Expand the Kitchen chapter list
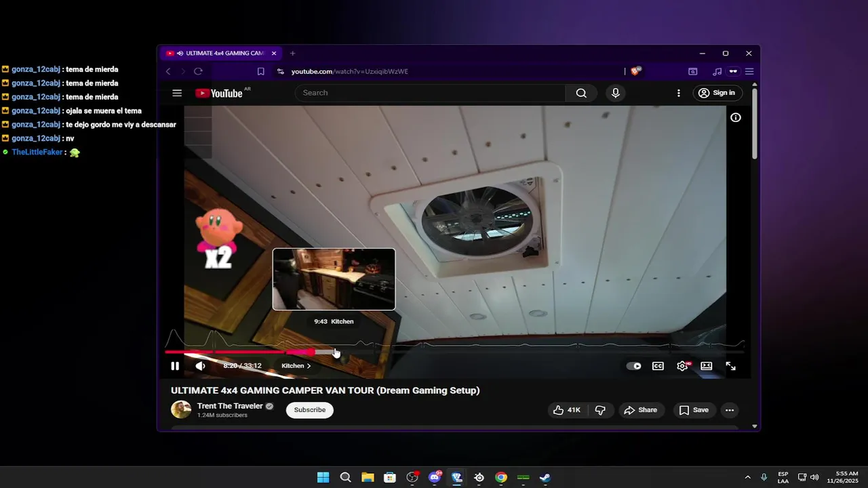This screenshot has width=868, height=488. (x=296, y=366)
